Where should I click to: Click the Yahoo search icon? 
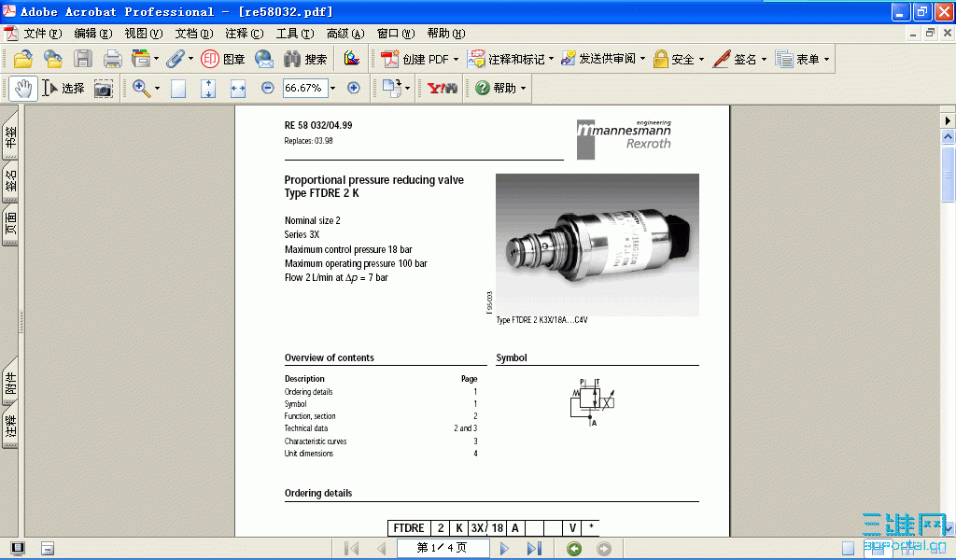tap(442, 89)
